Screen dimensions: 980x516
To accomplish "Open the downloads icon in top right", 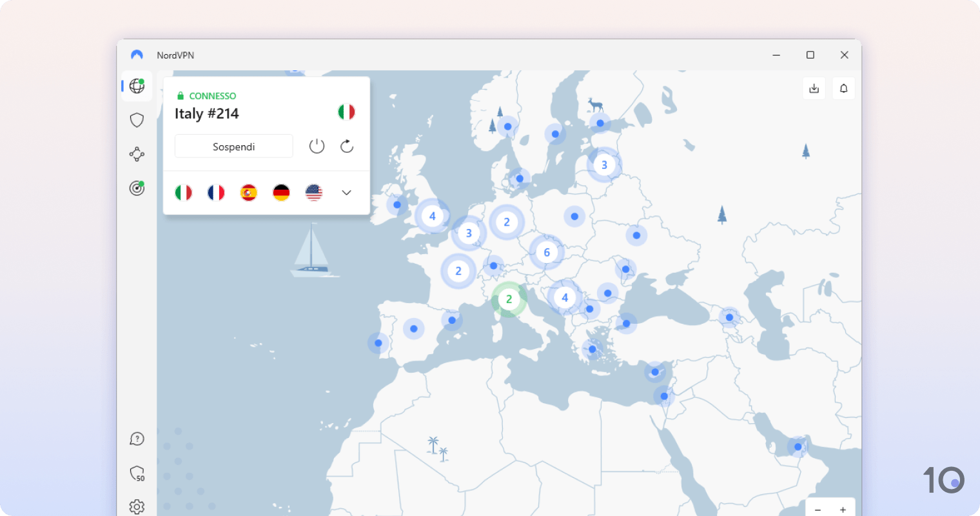I will tap(814, 88).
